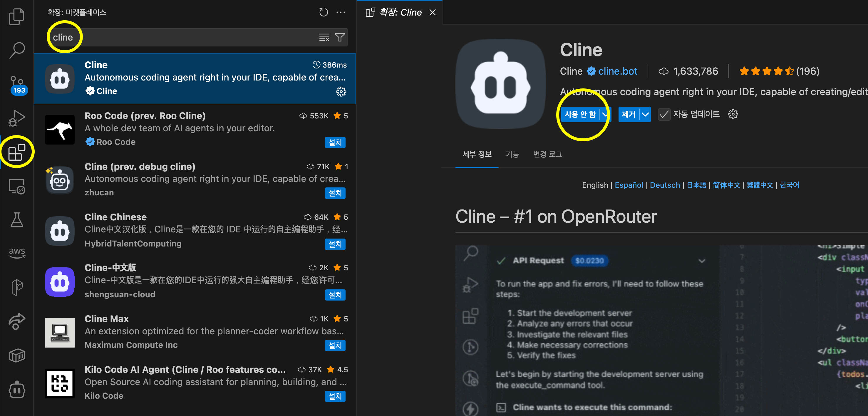Open the AWS toolkit panel

tap(16, 253)
